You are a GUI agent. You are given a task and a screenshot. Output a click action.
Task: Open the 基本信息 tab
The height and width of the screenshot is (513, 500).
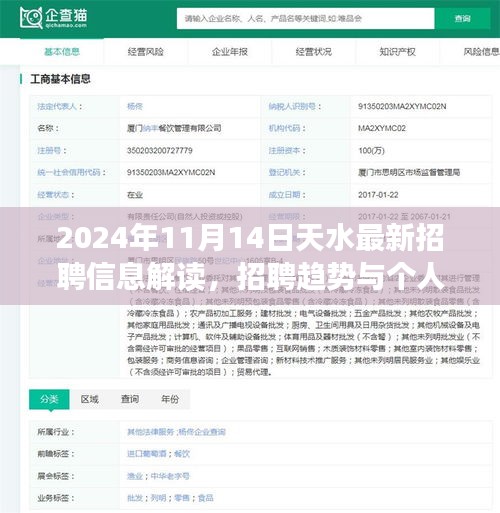(62, 52)
